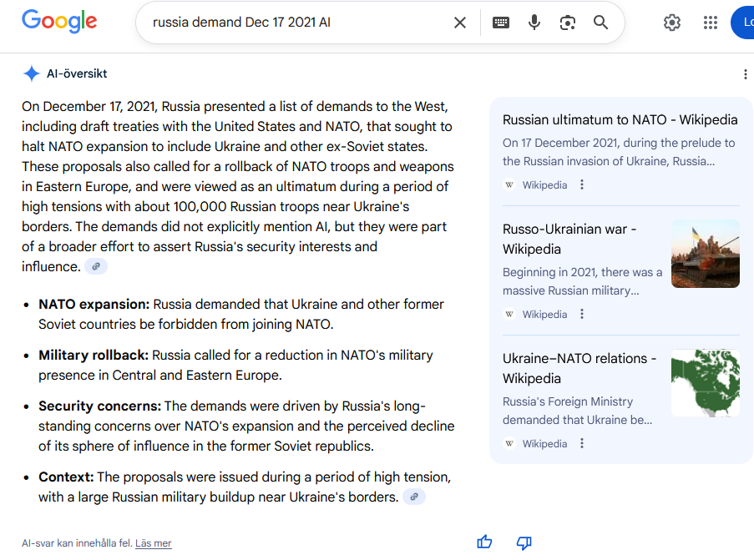Submit search with the magnifying glass icon
This screenshot has width=754, height=560.
(x=600, y=23)
